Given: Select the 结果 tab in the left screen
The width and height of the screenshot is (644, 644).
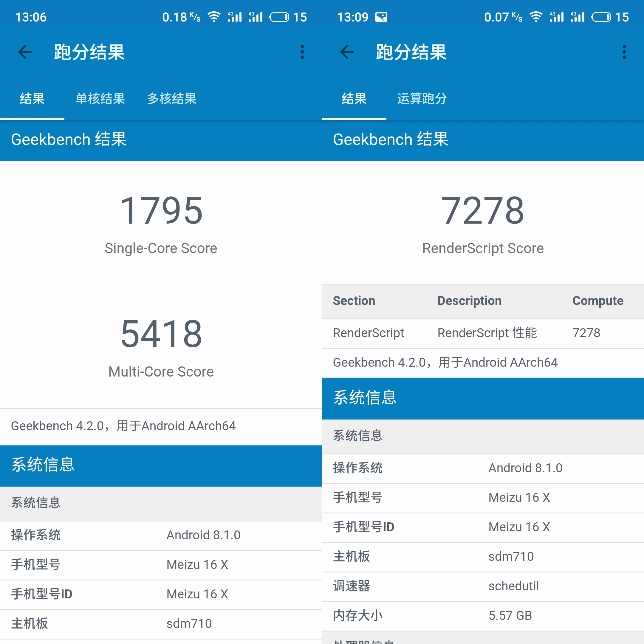Looking at the screenshot, I should 32,99.
